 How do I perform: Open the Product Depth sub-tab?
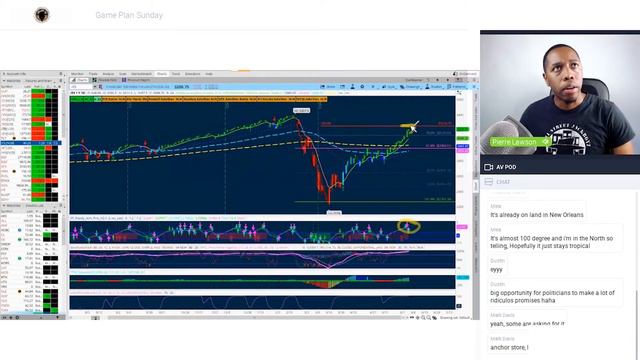[136, 80]
